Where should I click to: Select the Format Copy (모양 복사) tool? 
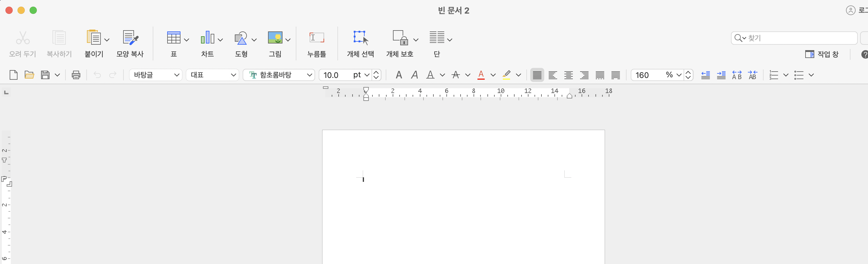130,37
